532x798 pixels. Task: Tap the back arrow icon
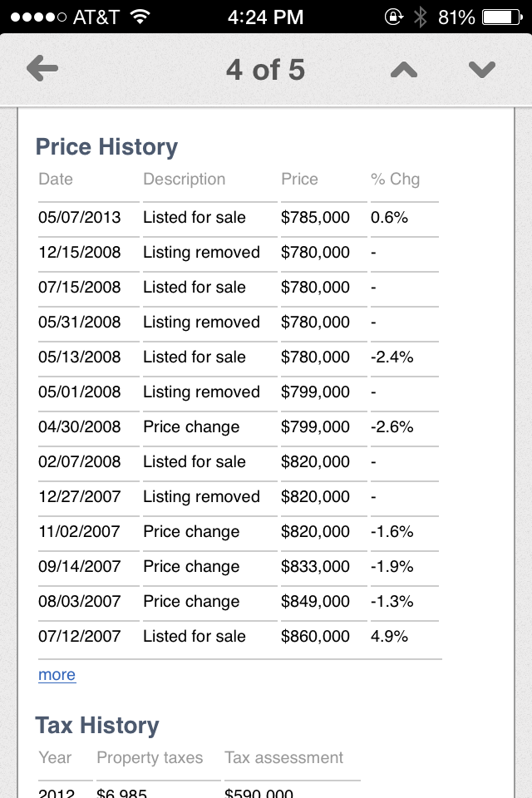click(42, 69)
